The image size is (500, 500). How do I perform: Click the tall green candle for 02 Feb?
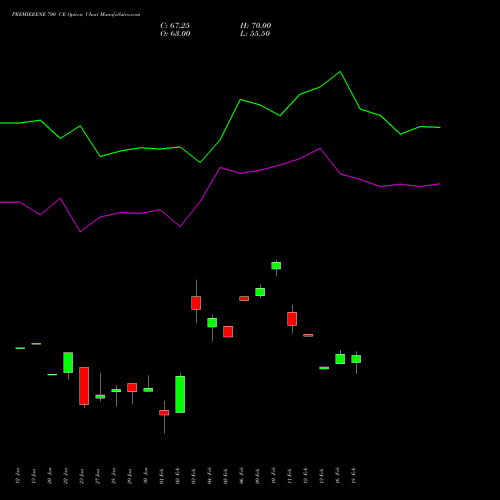coord(180,394)
